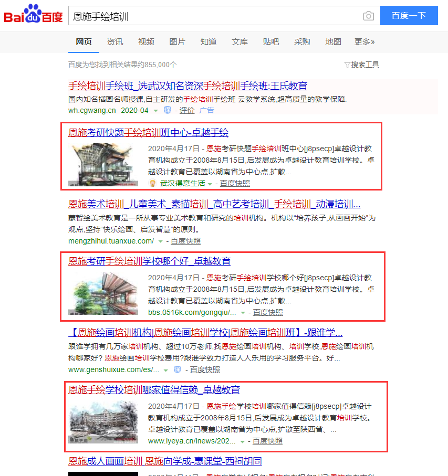The height and width of the screenshot is (476, 448).
Task: Open 百度快照 for genshuixue result
Action: [205, 370]
